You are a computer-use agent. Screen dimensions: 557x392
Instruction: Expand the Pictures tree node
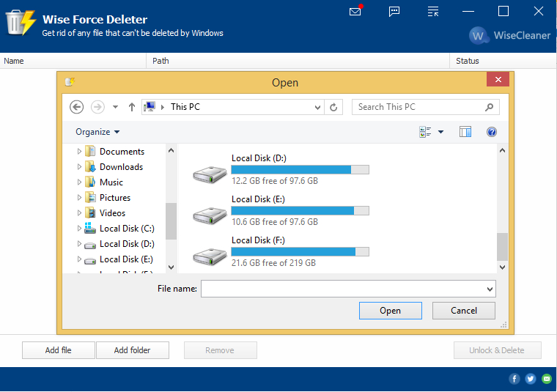(x=79, y=197)
